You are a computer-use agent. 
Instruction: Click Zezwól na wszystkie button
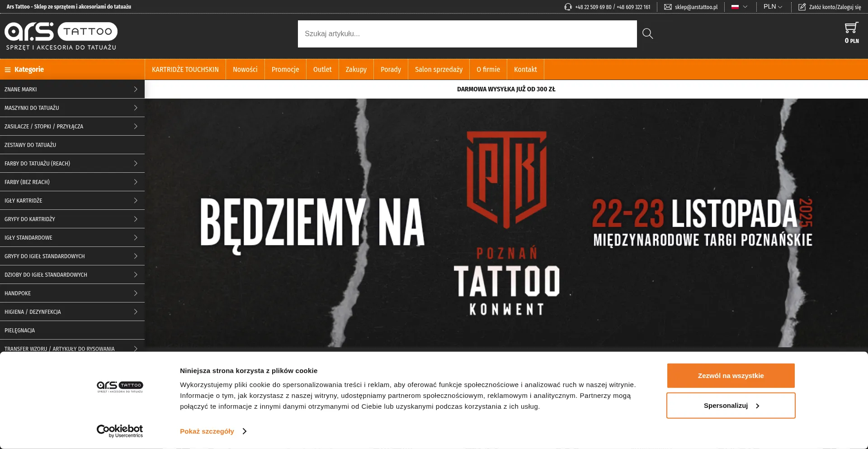tap(731, 376)
